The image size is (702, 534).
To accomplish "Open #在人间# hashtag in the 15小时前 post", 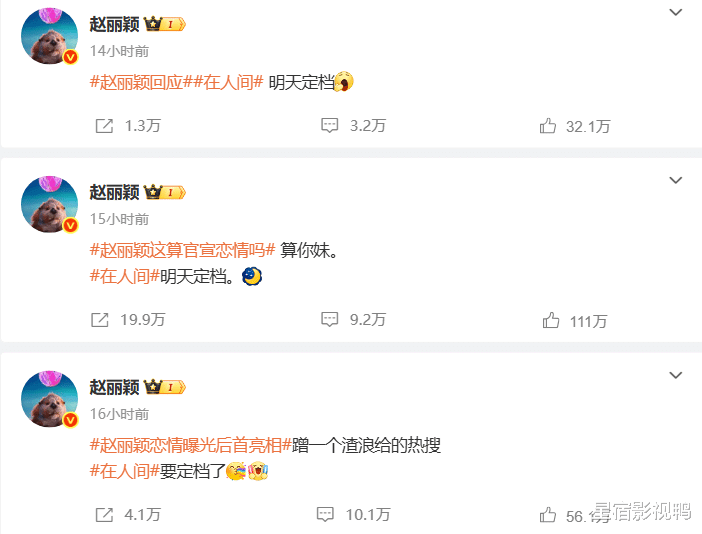I will pyautogui.click(x=124, y=277).
